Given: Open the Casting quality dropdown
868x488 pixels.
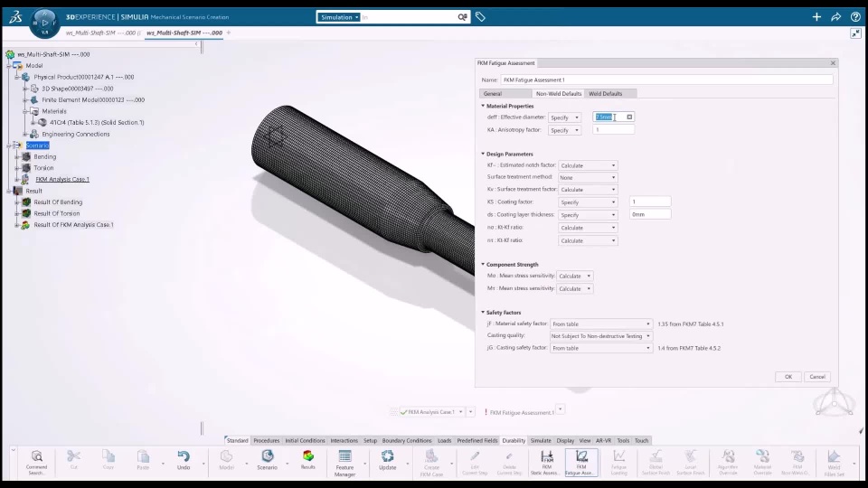Looking at the screenshot, I should click(x=601, y=336).
